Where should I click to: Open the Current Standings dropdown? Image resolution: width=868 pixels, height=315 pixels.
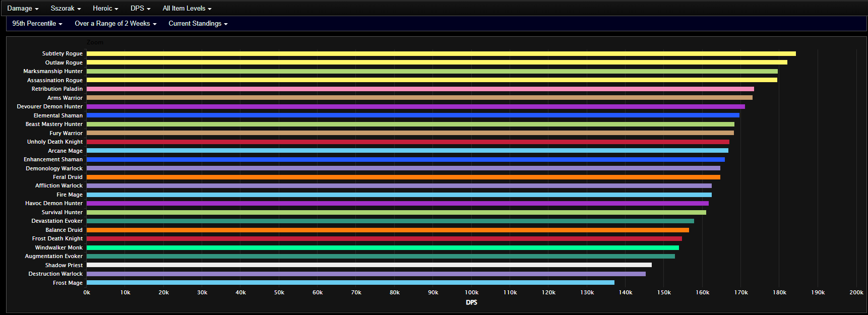tap(198, 23)
